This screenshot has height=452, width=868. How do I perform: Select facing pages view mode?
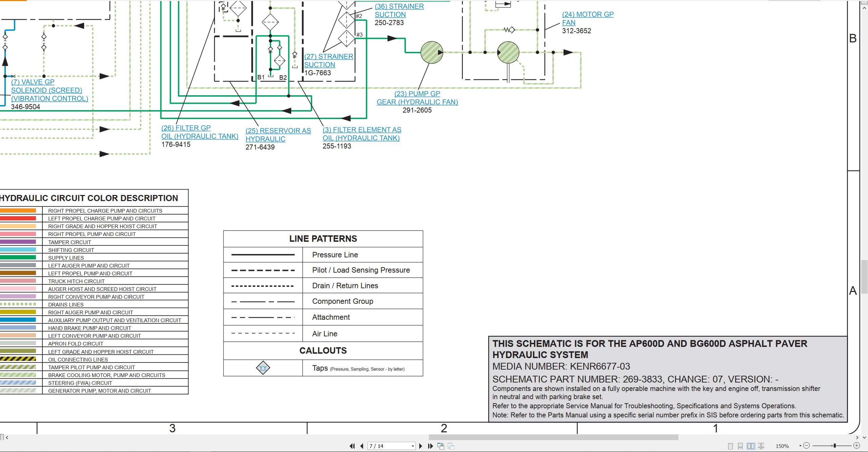[751, 446]
